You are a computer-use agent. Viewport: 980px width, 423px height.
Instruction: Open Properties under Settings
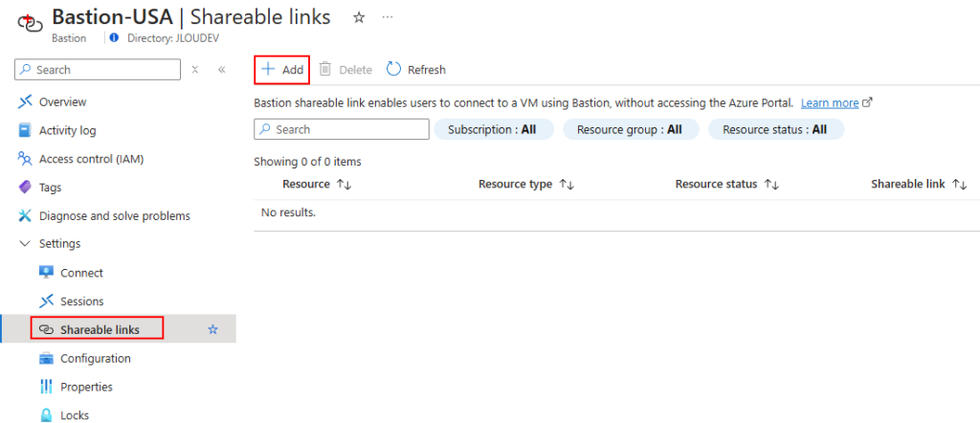(x=86, y=387)
